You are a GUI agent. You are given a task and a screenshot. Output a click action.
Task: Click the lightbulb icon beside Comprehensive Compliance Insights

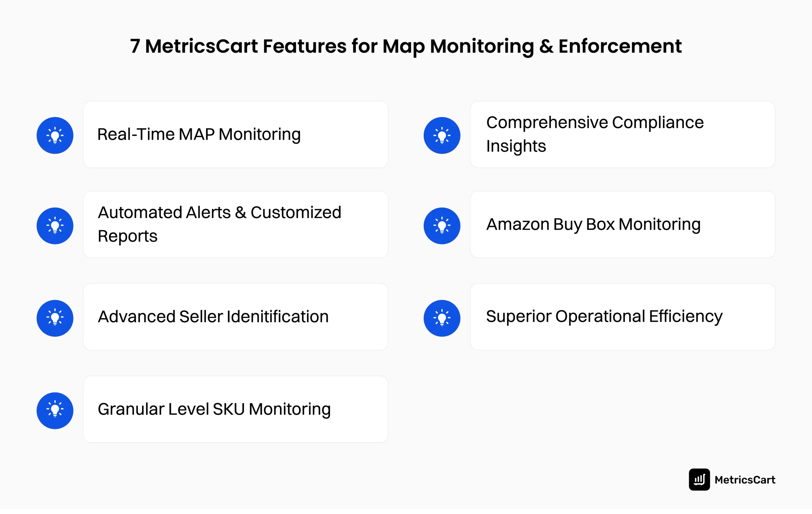[x=442, y=135]
